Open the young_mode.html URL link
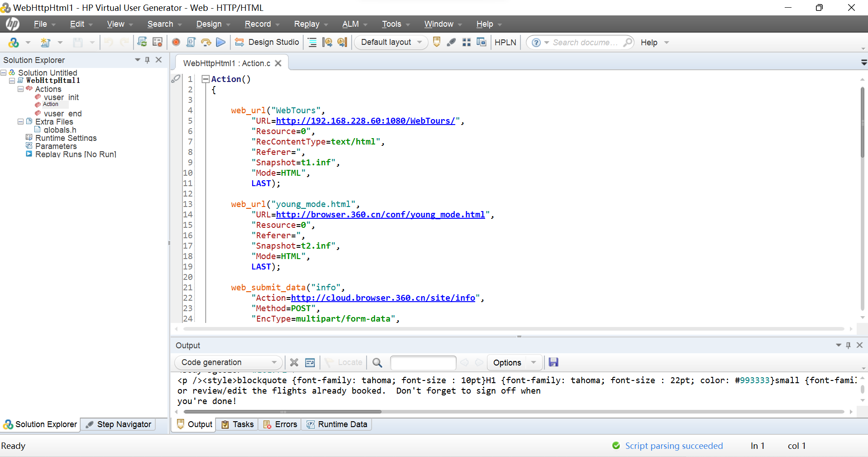Image resolution: width=868 pixels, height=457 pixels. [381, 215]
